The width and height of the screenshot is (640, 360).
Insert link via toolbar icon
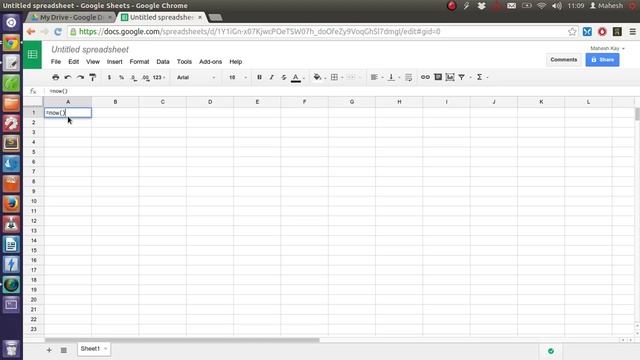pyautogui.click(x=425, y=77)
